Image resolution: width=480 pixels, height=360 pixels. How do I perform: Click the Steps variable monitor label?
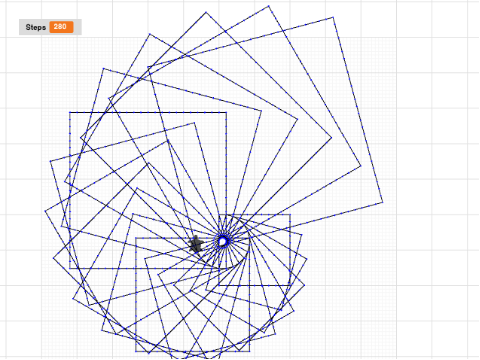pyautogui.click(x=36, y=27)
